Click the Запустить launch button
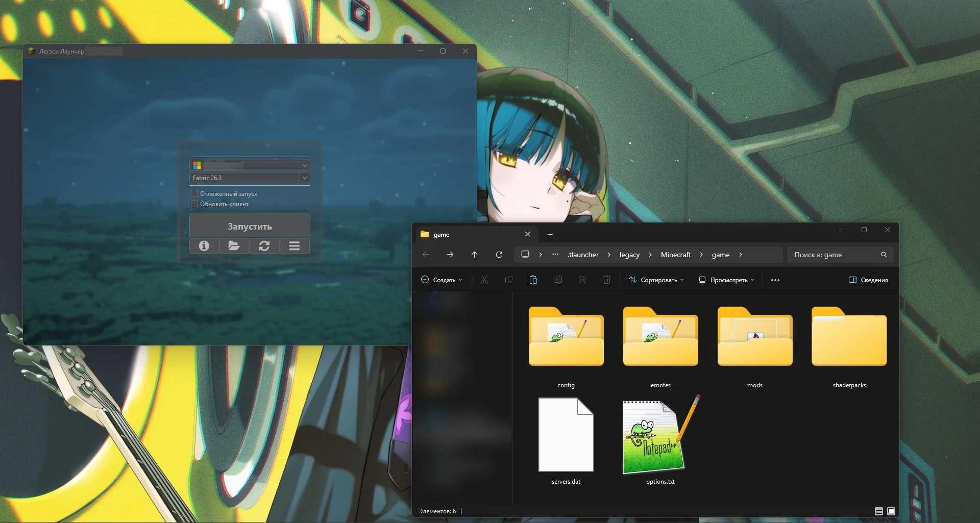980x523 pixels. pos(250,226)
